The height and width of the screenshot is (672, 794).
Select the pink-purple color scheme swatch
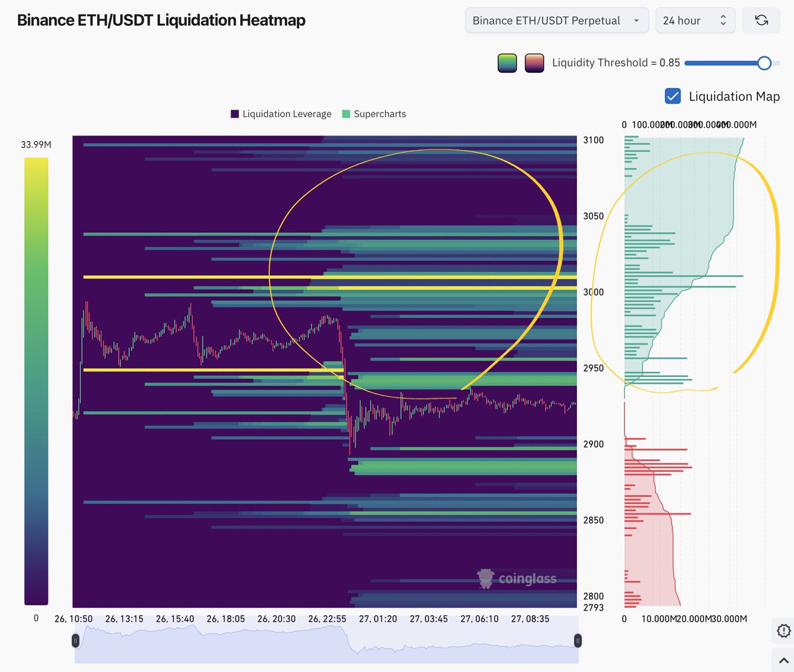coord(534,63)
